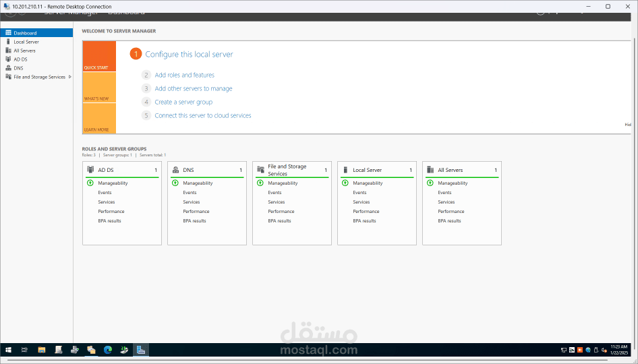Viewport: 638px width, 364px height.
Task: Open Manageability text in the DNS tile
Action: [198, 183]
